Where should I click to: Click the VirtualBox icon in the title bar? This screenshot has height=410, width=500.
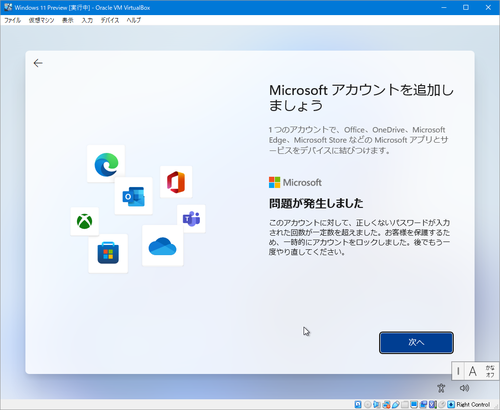(8, 7)
